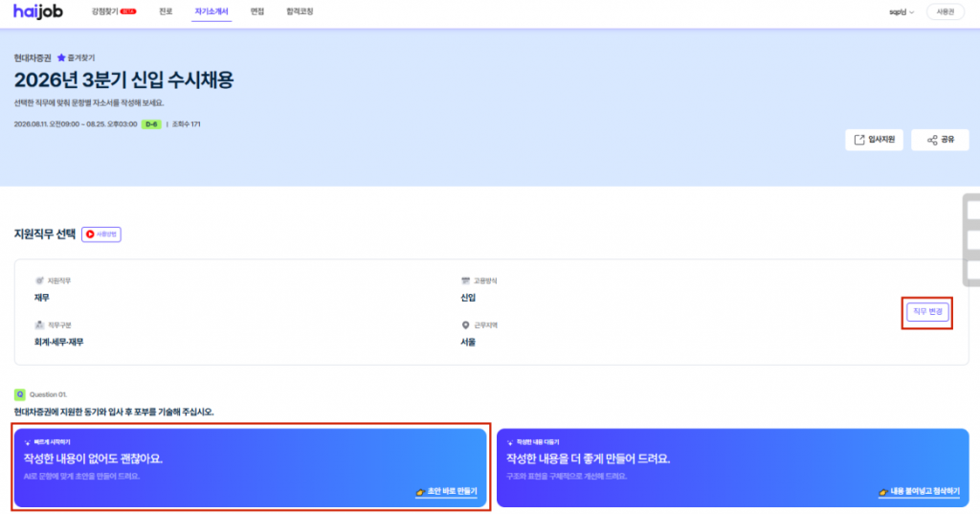Screen dimensions: 980x514
Task: Click the 회계·세무·재무 value text
Action: [58, 342]
